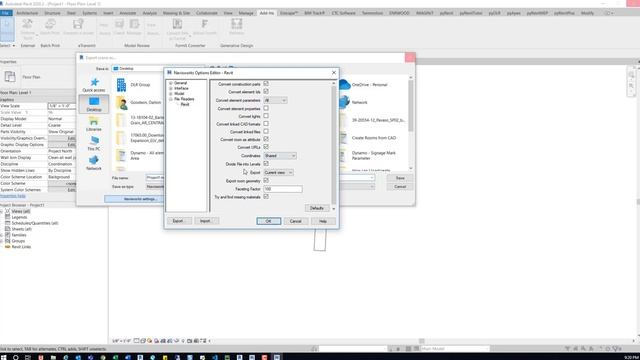Select Dynamo - Signage Mark Parameter file
The image size is (640, 360).
pyautogui.click(x=373, y=155)
